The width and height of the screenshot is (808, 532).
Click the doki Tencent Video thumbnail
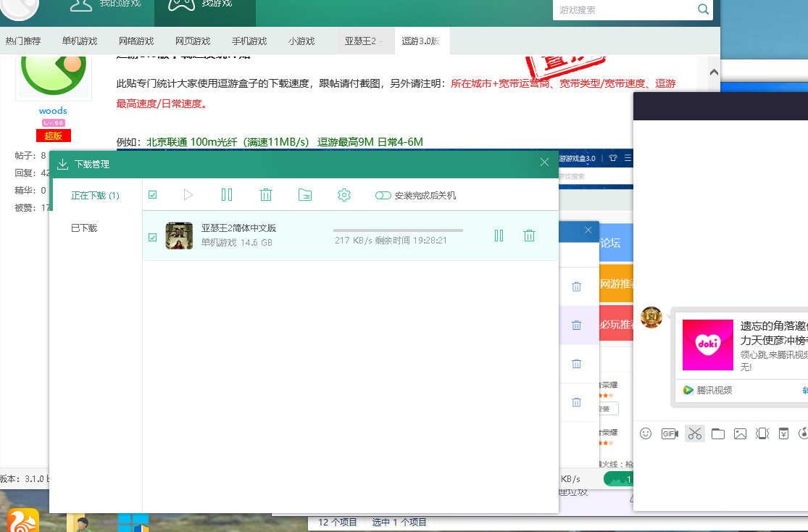[x=707, y=345]
